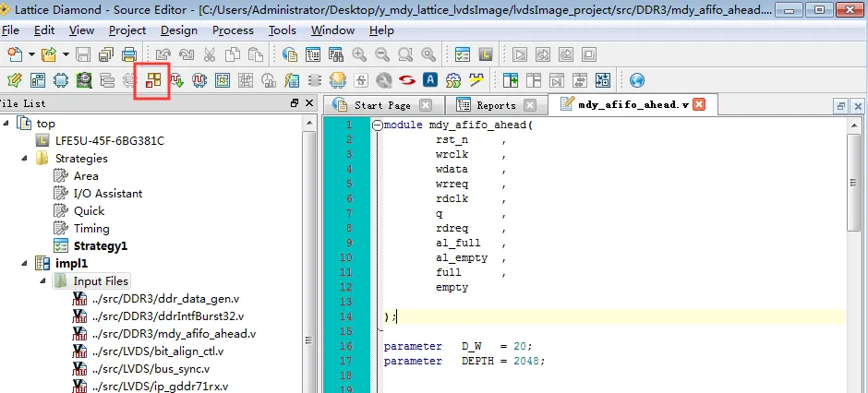Open the web browser globe icon
Image resolution: width=868 pixels, height=393 pixels.
(x=637, y=80)
